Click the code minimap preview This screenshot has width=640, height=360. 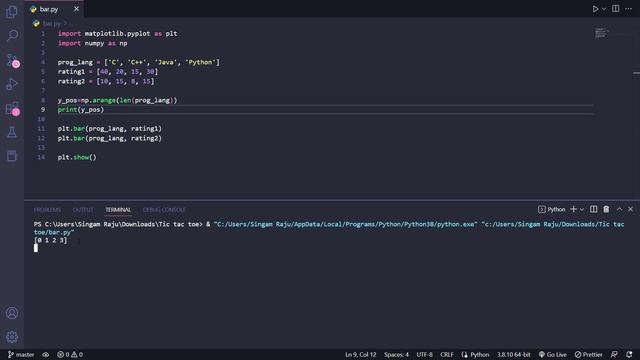coord(601,33)
